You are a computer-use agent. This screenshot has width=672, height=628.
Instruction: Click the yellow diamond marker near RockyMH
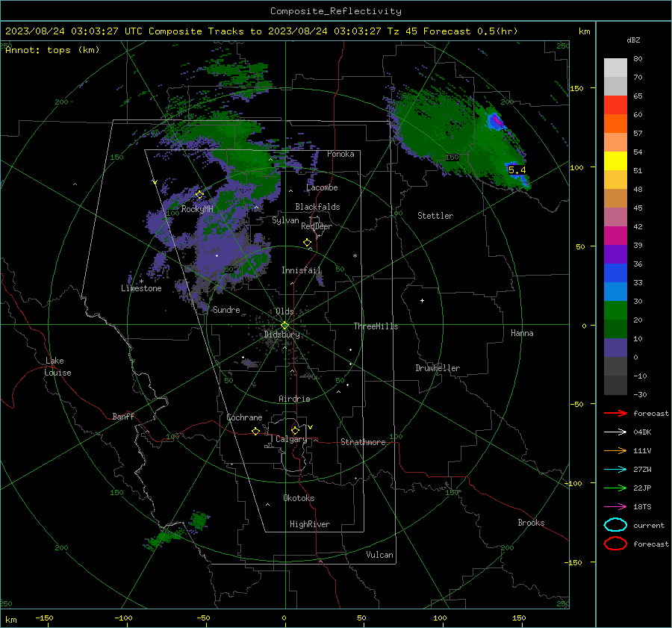click(199, 195)
